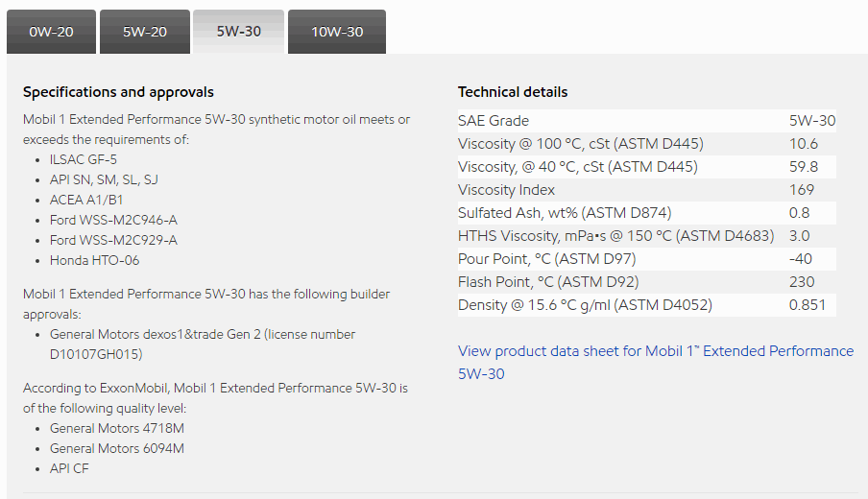This screenshot has width=868, height=499.
Task: Select the Ford WSS-M2C929-A entry
Action: (113, 240)
